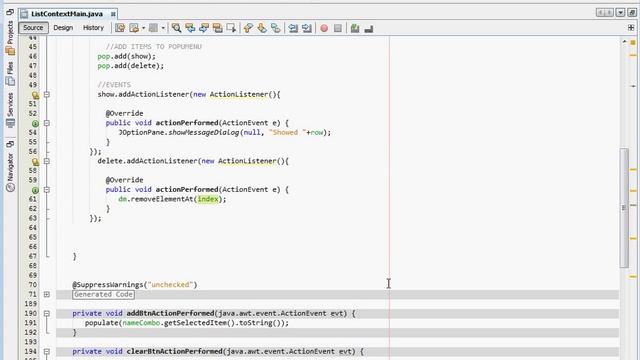The image size is (640, 360).
Task: Click //ADD ITEMS TO POPUPMENU comment
Action: click(x=153, y=47)
